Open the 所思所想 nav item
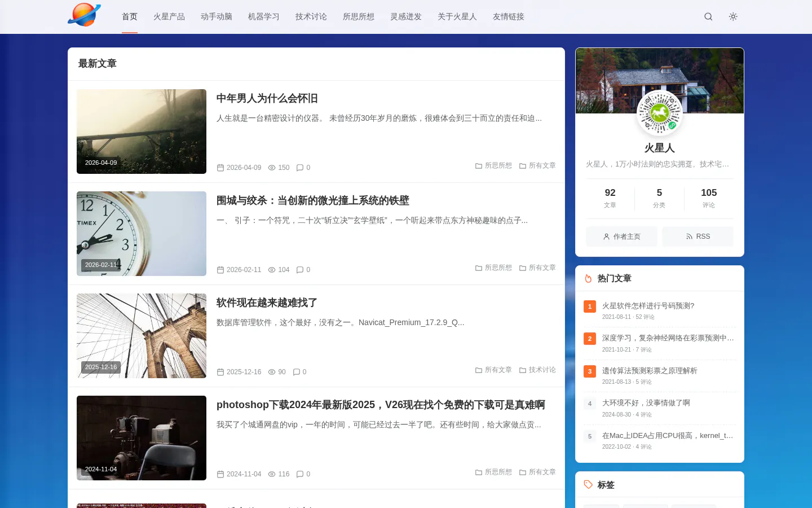 pos(359,16)
